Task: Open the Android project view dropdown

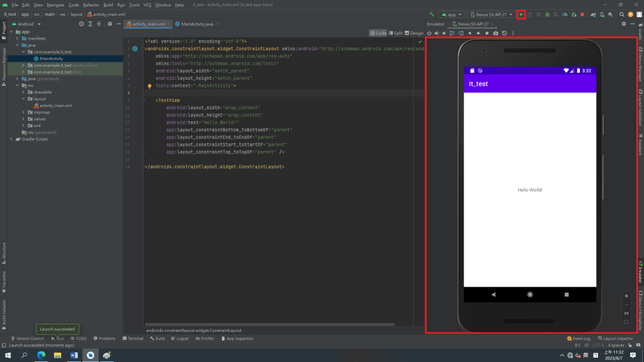Action: (x=26, y=24)
